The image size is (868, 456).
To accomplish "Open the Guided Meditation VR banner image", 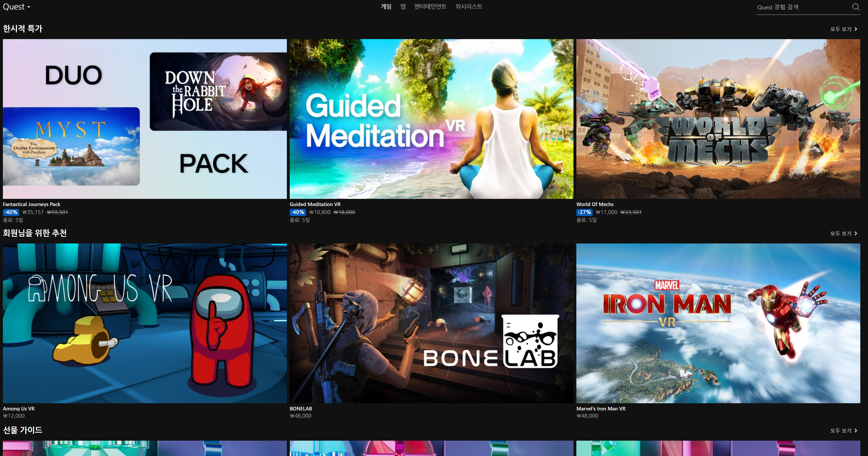I will pos(431,119).
